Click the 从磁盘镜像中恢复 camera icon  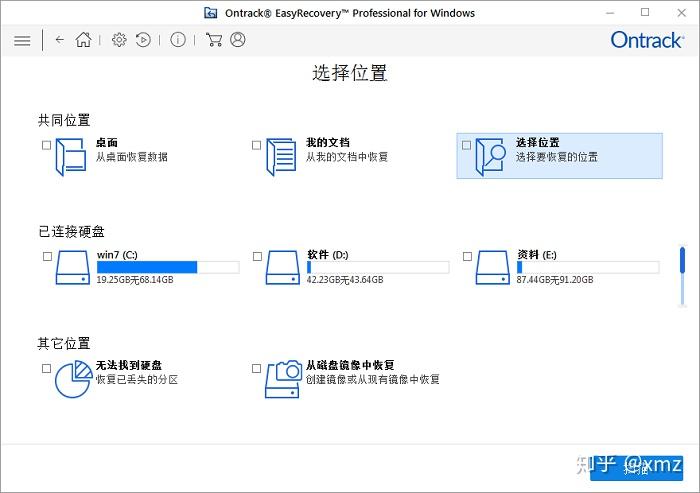point(283,379)
